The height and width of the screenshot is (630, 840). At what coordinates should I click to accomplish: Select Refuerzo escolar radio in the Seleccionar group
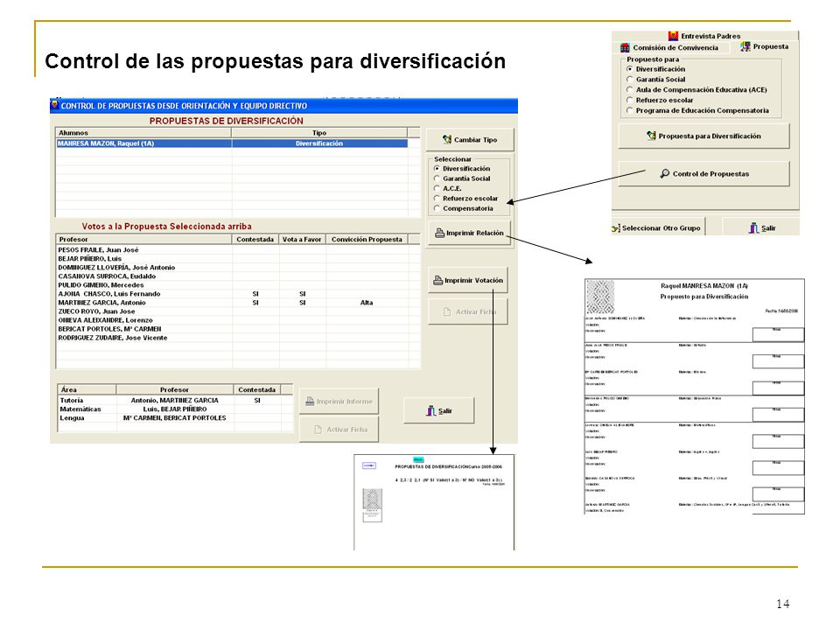[437, 199]
